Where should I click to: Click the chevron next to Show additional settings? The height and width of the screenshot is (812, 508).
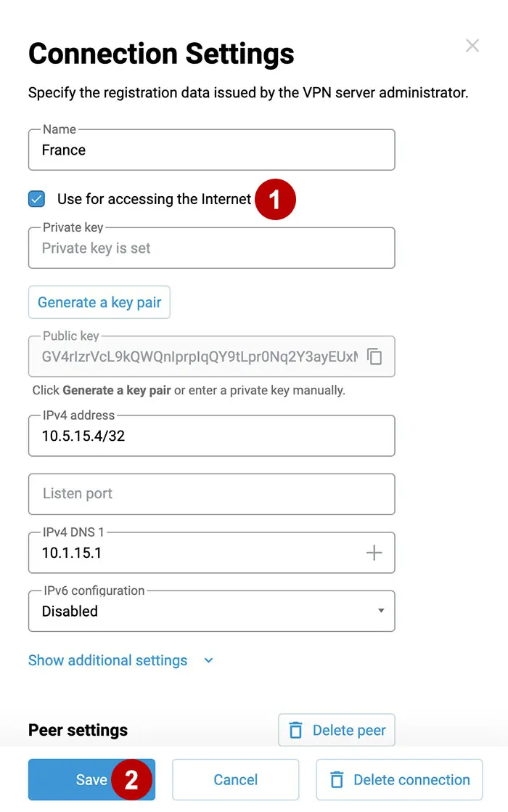point(208,661)
